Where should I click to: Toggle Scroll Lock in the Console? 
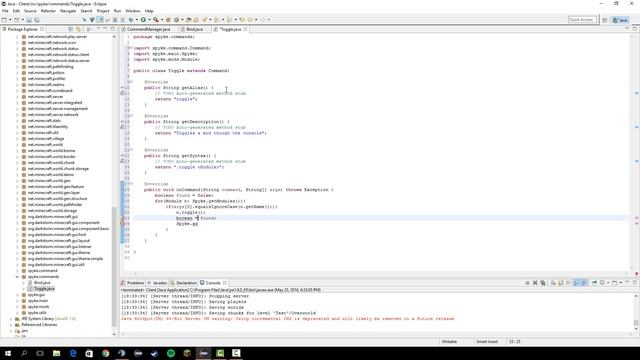click(x=560, y=282)
